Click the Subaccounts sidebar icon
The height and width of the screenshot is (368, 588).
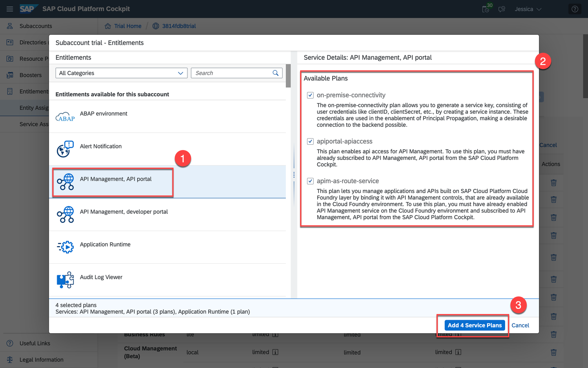tap(10, 26)
